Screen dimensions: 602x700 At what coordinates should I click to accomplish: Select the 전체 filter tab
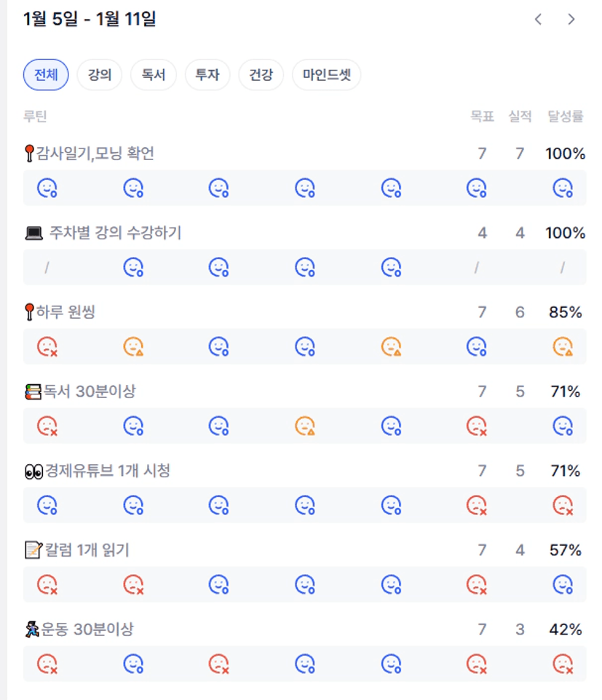(x=46, y=75)
